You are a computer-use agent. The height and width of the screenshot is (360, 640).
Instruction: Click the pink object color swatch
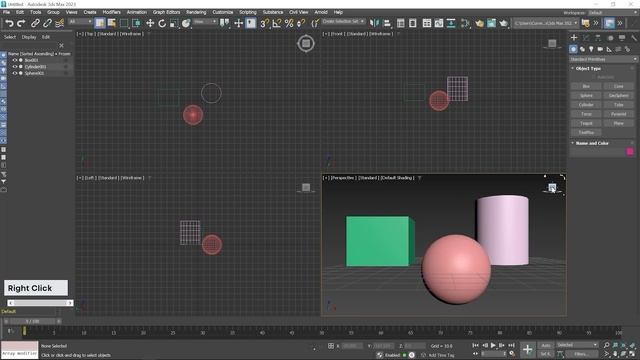click(x=630, y=152)
